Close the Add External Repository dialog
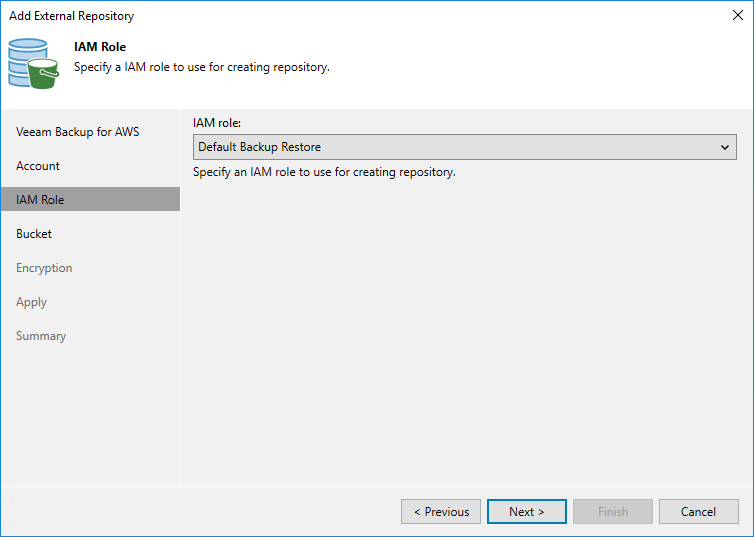 point(736,15)
